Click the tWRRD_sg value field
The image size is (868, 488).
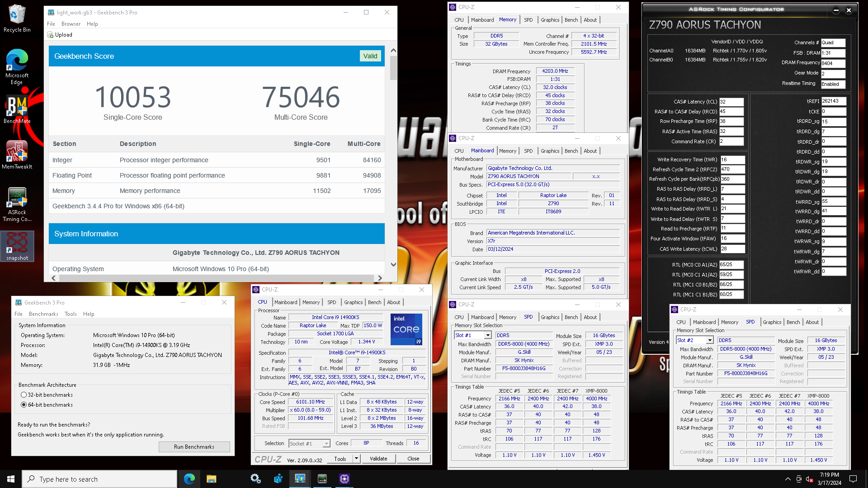pos(833,202)
